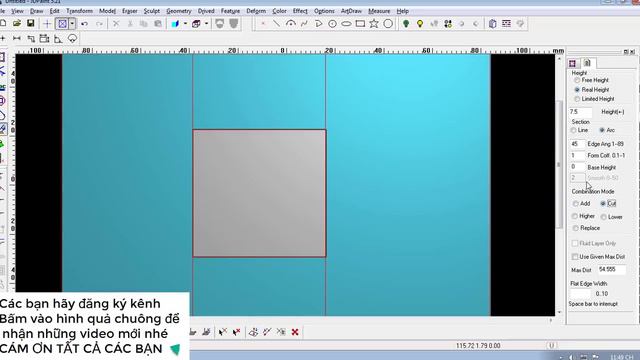
Task: Open the View menu
Action: [17, 11]
